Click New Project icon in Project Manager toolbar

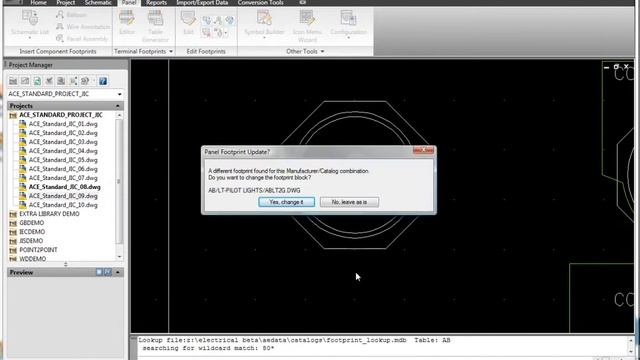click(25, 81)
